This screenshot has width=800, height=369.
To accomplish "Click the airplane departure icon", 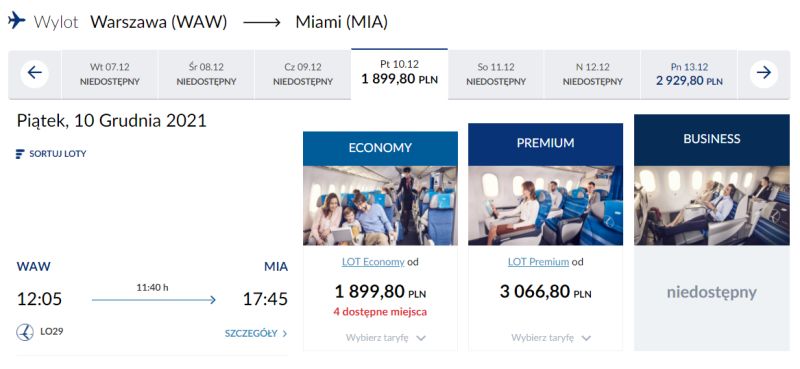I will tap(17, 21).
